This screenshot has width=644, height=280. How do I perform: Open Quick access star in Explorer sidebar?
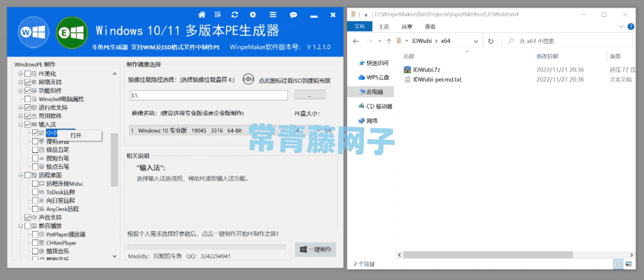click(x=361, y=63)
